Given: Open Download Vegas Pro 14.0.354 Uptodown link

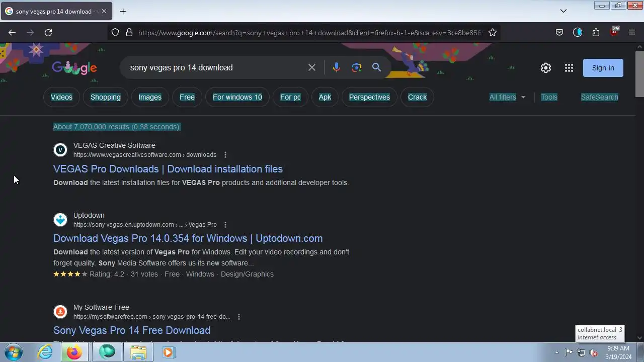Looking at the screenshot, I should [188, 238].
